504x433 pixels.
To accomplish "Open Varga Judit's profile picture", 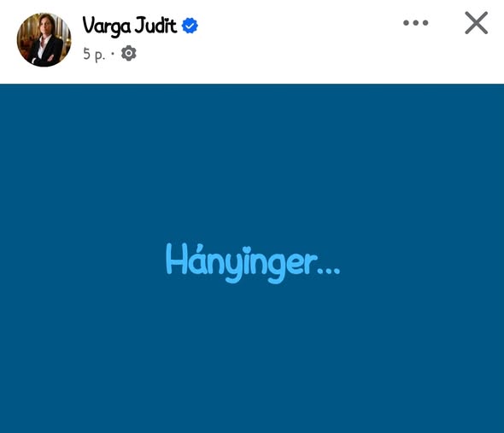I will click(x=44, y=40).
